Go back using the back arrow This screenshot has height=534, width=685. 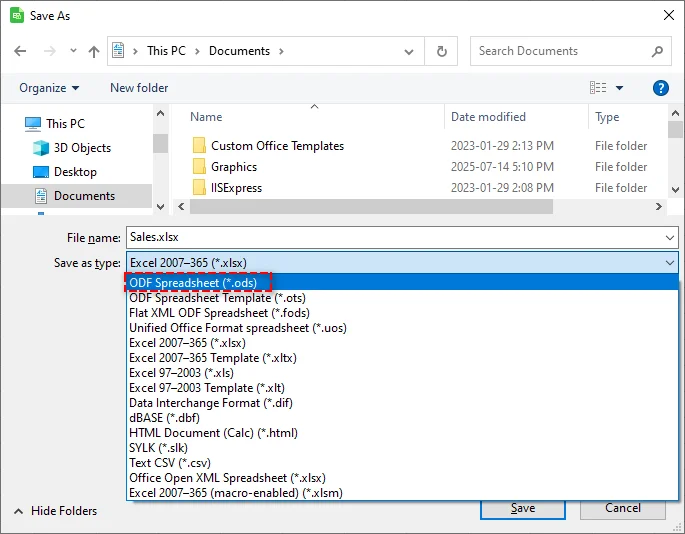pos(20,51)
